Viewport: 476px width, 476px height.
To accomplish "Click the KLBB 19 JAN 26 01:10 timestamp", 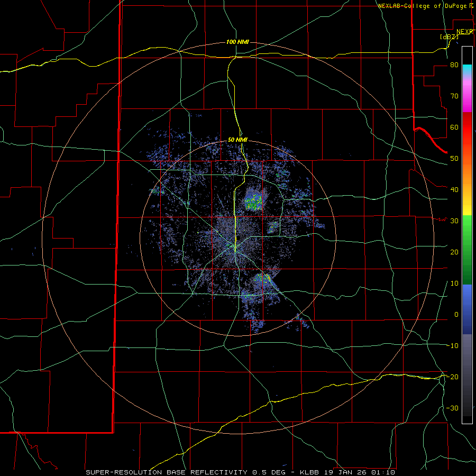I will click(347, 472).
